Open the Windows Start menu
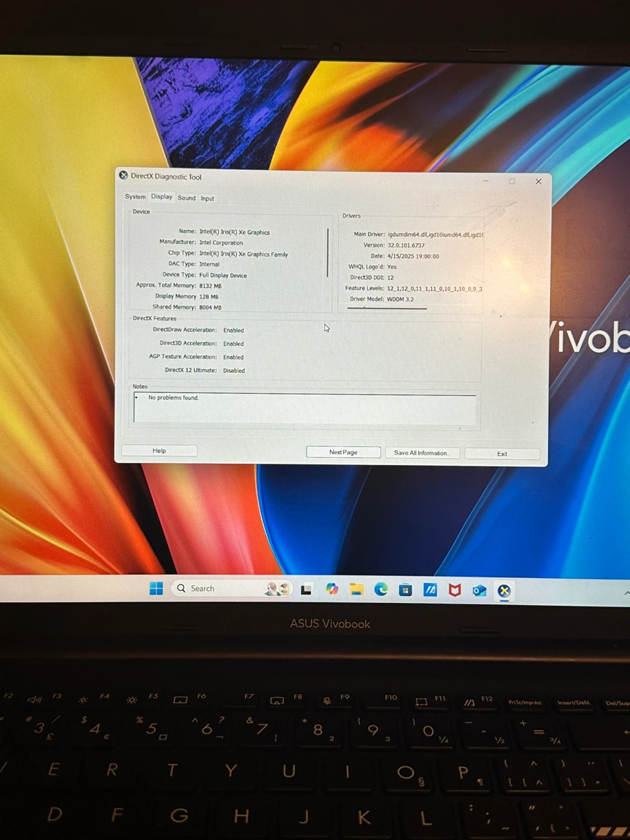The height and width of the screenshot is (840, 630). click(156, 589)
